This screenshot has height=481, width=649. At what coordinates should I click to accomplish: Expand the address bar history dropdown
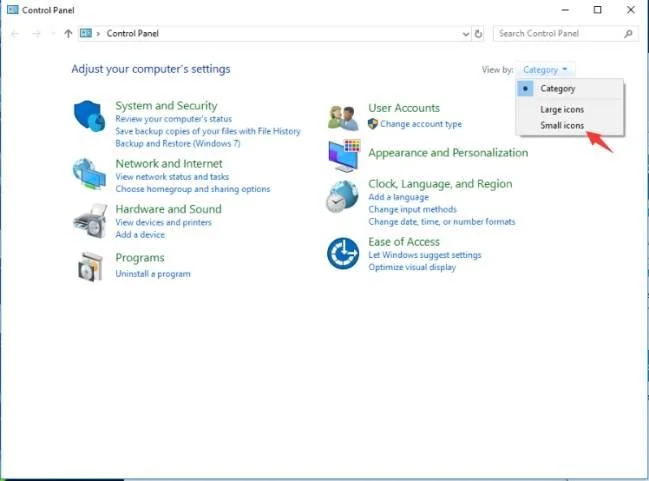pos(466,34)
